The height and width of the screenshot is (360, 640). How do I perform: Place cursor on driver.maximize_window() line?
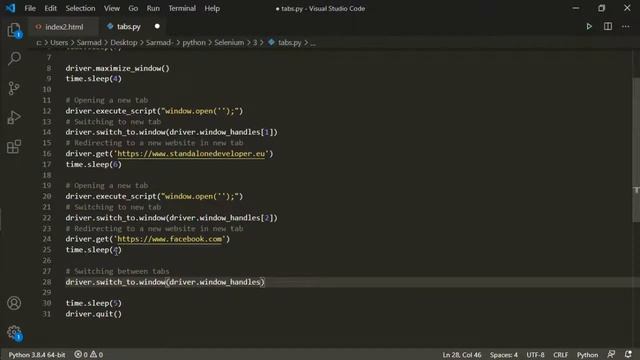pos(118,68)
